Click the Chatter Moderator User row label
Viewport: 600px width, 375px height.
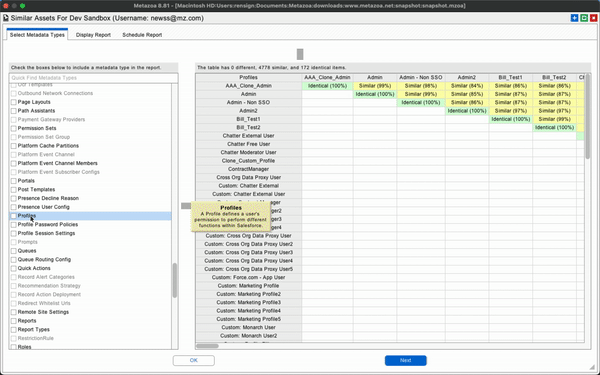pyautogui.click(x=248, y=152)
